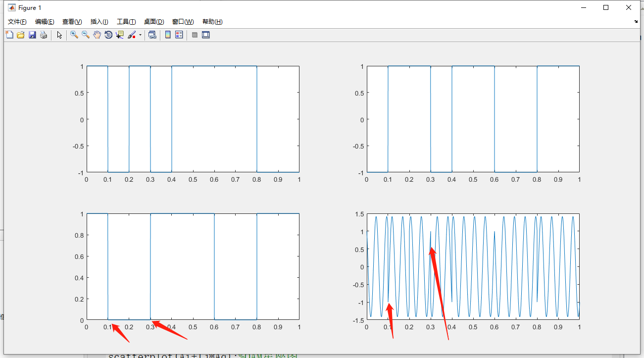Open the 查看(V) menu
Image resolution: width=644 pixels, height=358 pixels.
point(72,22)
